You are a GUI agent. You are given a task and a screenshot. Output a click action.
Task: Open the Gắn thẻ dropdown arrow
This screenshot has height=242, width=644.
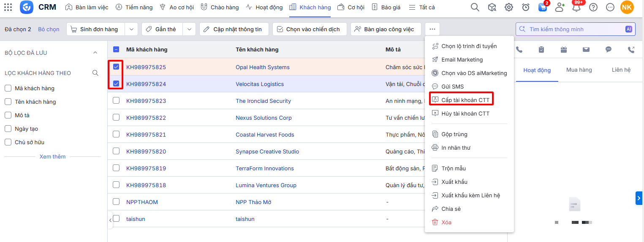pyautogui.click(x=189, y=29)
